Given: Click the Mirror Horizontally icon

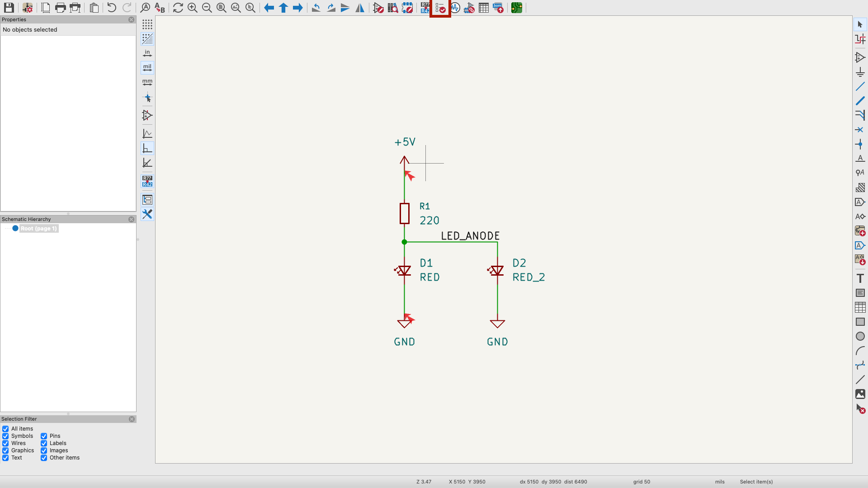Looking at the screenshot, I should (360, 8).
